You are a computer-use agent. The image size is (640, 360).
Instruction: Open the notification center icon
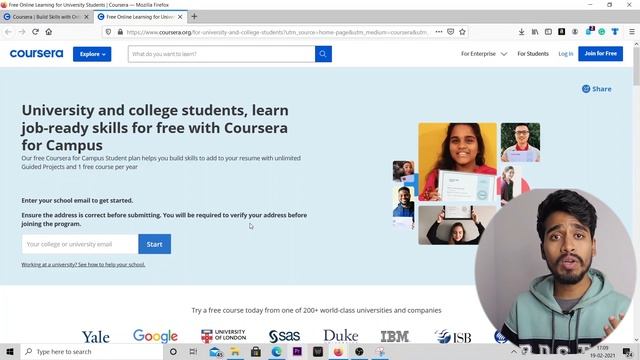click(627, 351)
